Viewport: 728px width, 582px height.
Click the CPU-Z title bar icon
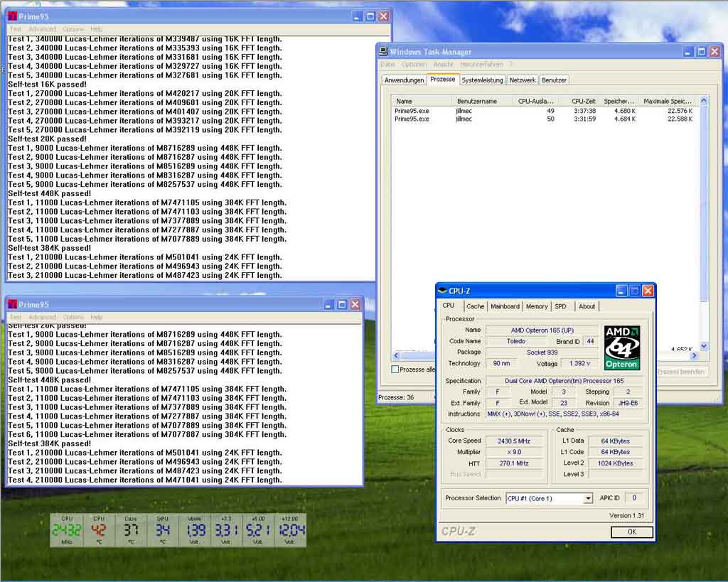click(x=442, y=291)
